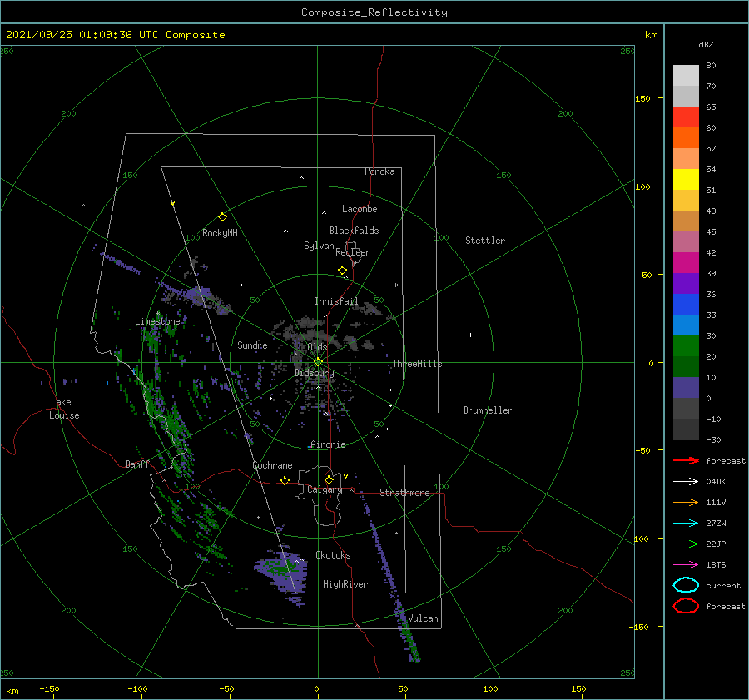Click the Okotoks label

[x=333, y=554]
